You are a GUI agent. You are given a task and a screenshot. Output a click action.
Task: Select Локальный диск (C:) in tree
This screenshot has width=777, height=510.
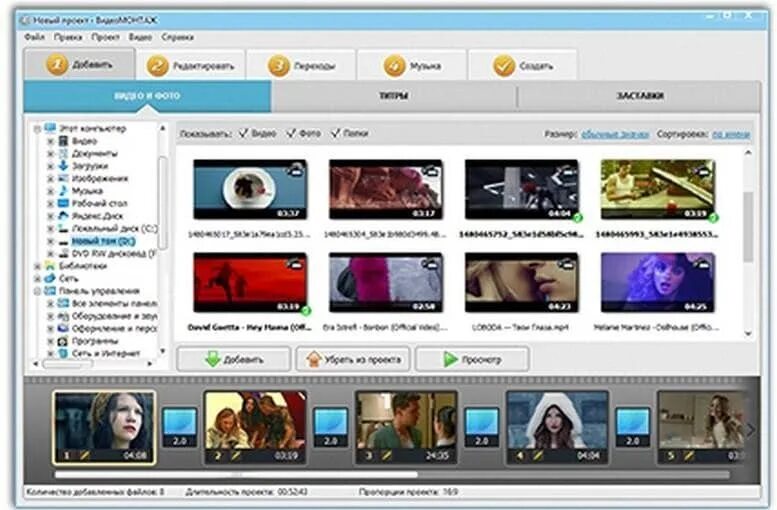tap(114, 228)
